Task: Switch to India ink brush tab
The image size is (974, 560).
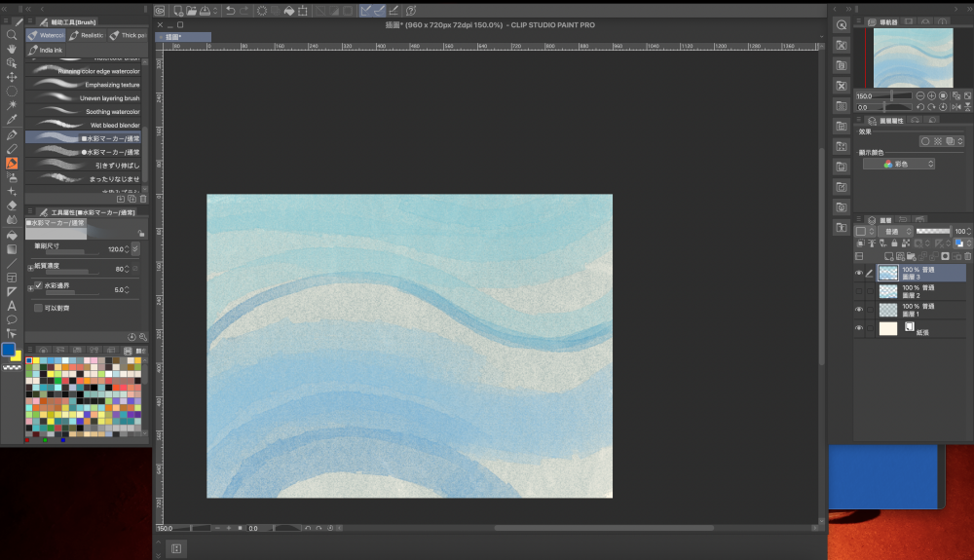Action: tap(46, 50)
